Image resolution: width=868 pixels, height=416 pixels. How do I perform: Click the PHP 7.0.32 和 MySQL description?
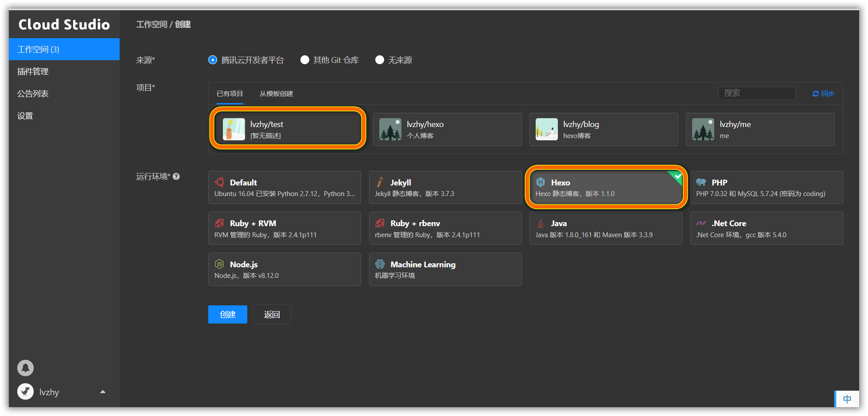tap(760, 193)
